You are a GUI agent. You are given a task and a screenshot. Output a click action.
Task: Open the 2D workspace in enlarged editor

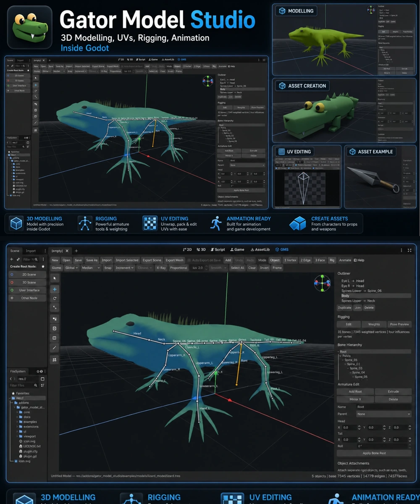[x=187, y=249]
